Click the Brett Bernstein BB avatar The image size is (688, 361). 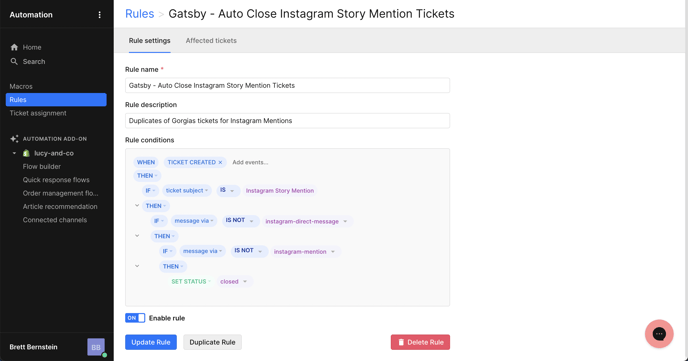coord(96,347)
